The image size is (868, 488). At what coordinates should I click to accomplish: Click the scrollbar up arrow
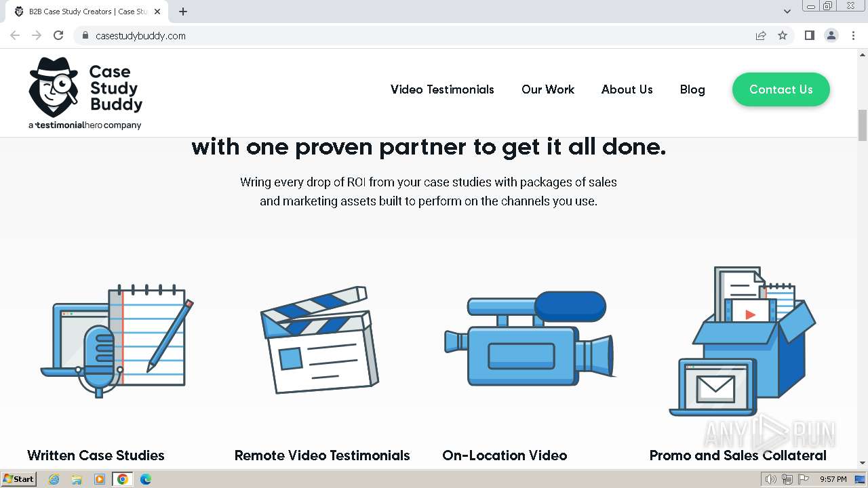pos(863,54)
